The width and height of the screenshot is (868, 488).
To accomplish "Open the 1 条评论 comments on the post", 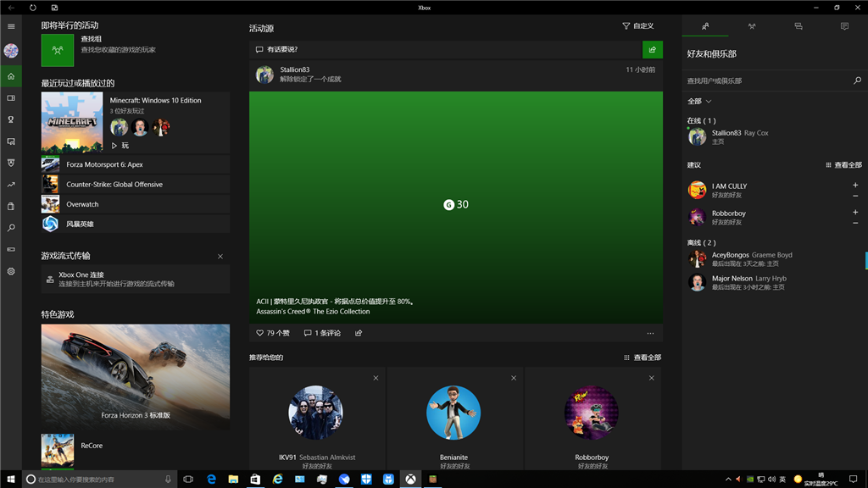I will (322, 333).
